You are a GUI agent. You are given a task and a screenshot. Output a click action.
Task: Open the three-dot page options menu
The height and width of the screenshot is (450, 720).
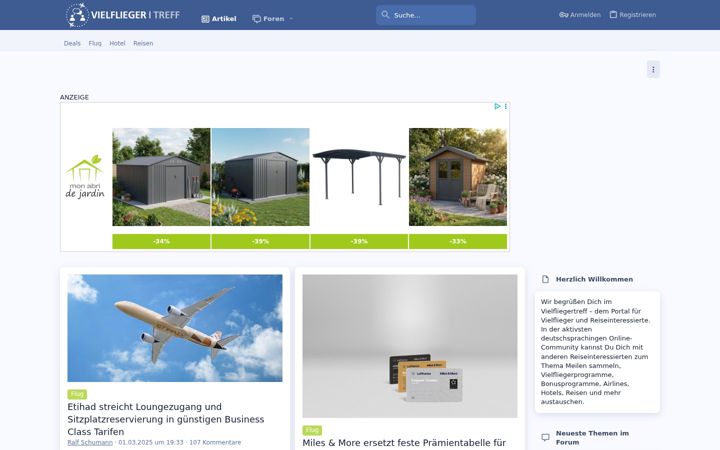coord(653,69)
